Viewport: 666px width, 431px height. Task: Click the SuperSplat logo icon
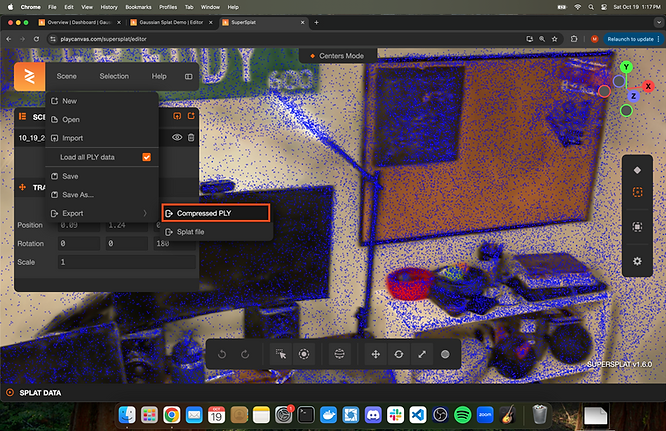click(x=30, y=76)
